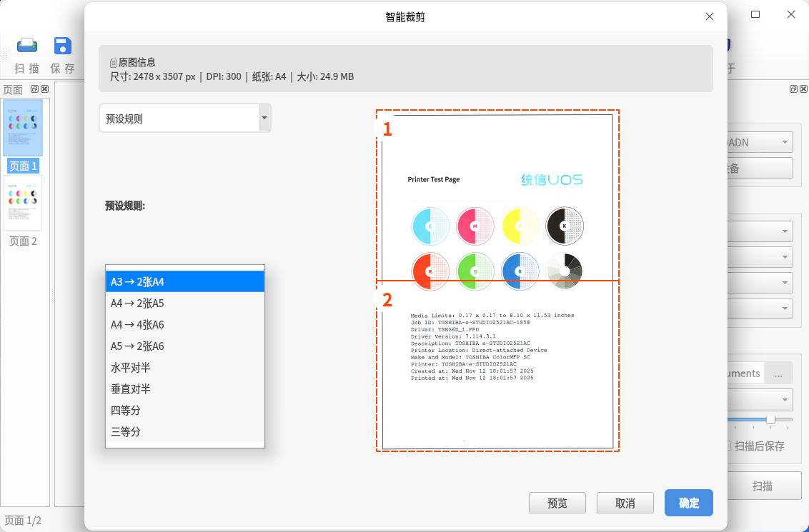Select the A5 → 2张A6 preset

(184, 346)
